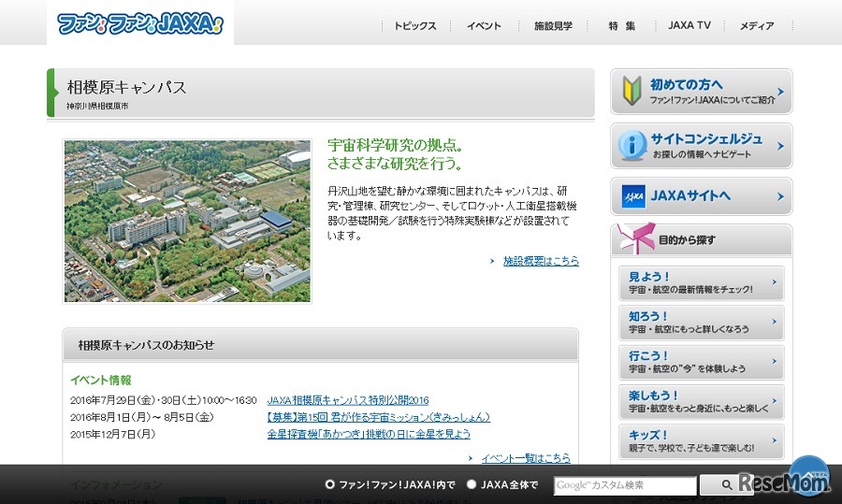This screenshot has height=504, width=842.
Task: Open 君が作る宇宙ミッション recruitment link
Action: pos(379,417)
